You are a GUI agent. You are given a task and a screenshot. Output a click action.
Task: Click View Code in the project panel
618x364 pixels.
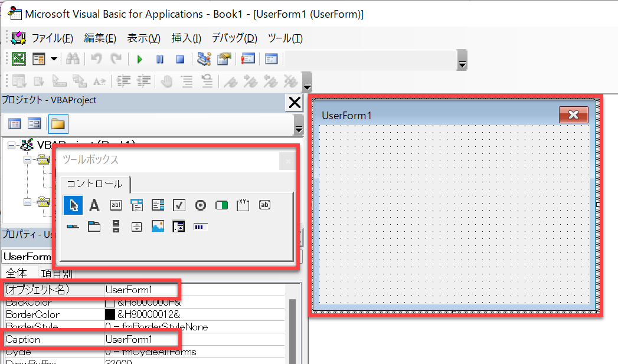(x=15, y=124)
